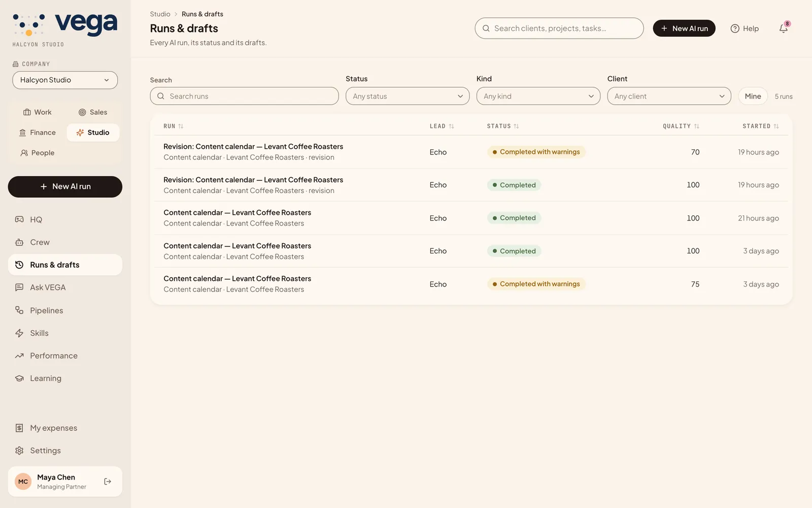The image size is (812, 508).
Task: Open the Pipelines page
Action: (x=65, y=310)
